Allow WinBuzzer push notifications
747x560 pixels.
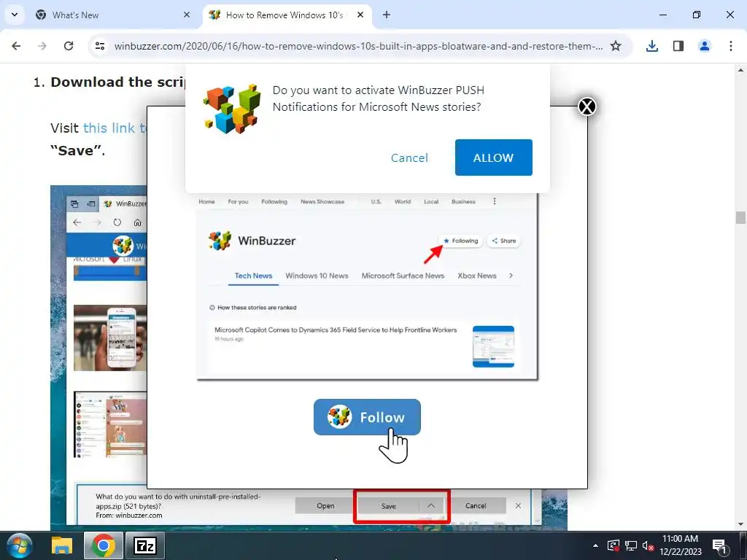click(x=493, y=157)
